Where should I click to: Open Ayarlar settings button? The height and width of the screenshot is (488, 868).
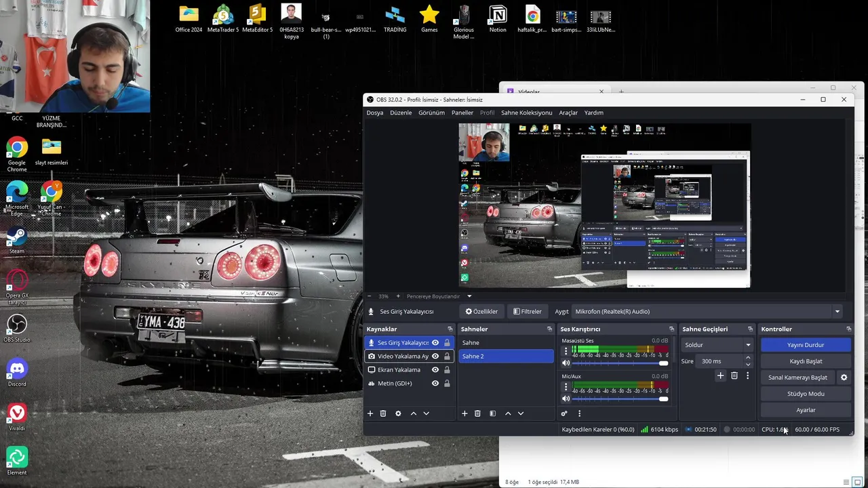[x=806, y=410]
